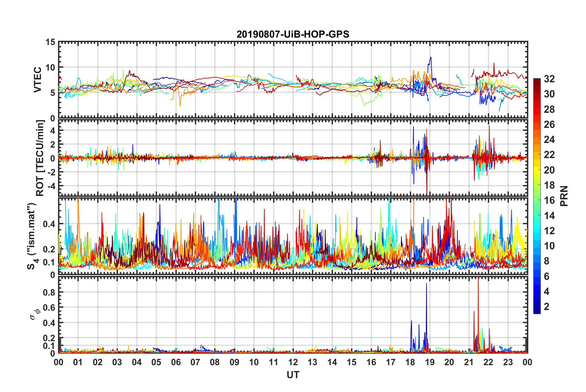Select colorbar tick label 2
The height and width of the screenshot is (392, 586).
tap(547, 307)
